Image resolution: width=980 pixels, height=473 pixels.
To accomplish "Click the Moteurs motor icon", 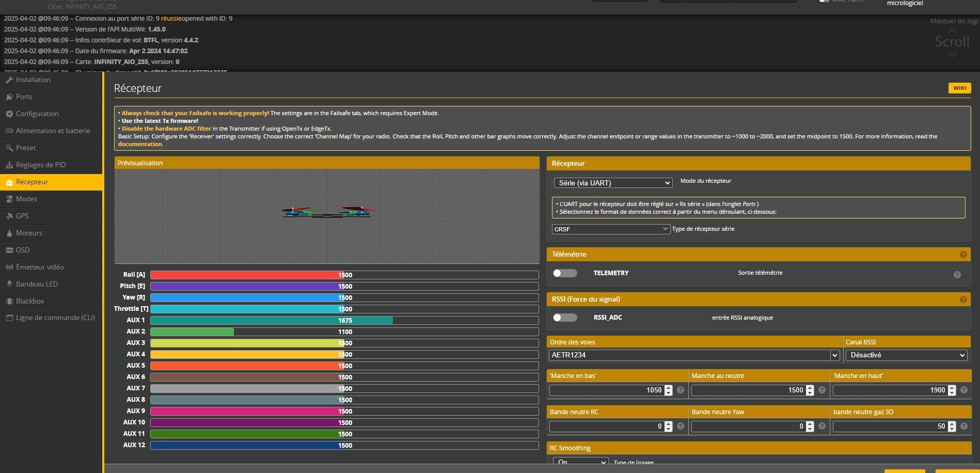I will (9, 233).
